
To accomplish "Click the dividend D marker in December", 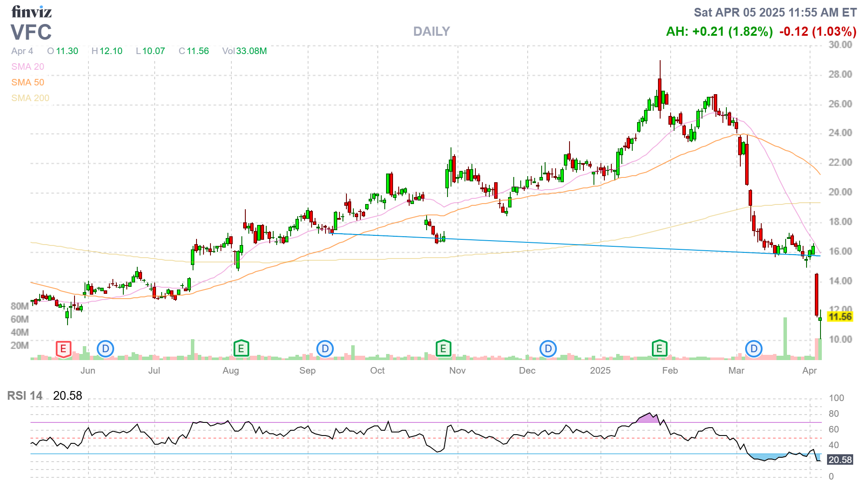I will (x=548, y=349).
